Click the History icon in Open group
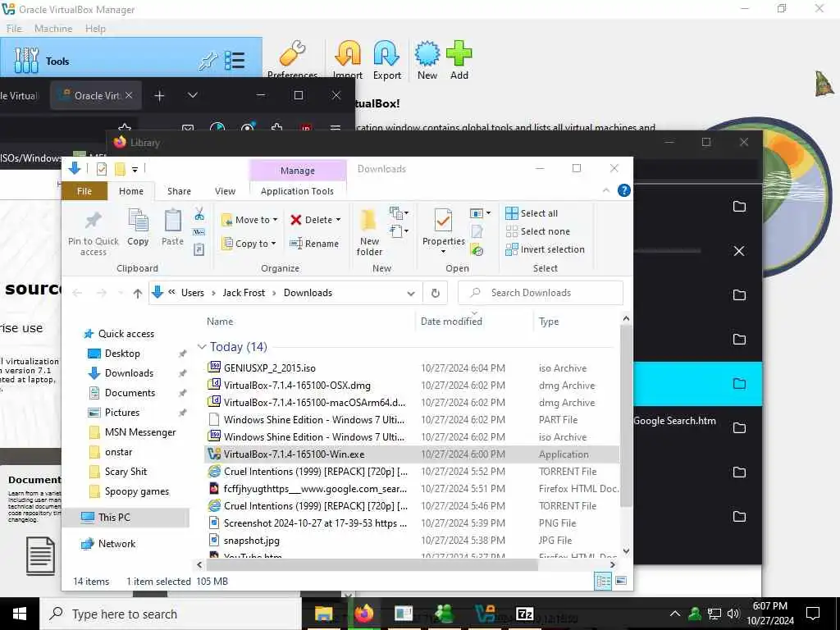The width and height of the screenshot is (840, 630). tap(477, 249)
